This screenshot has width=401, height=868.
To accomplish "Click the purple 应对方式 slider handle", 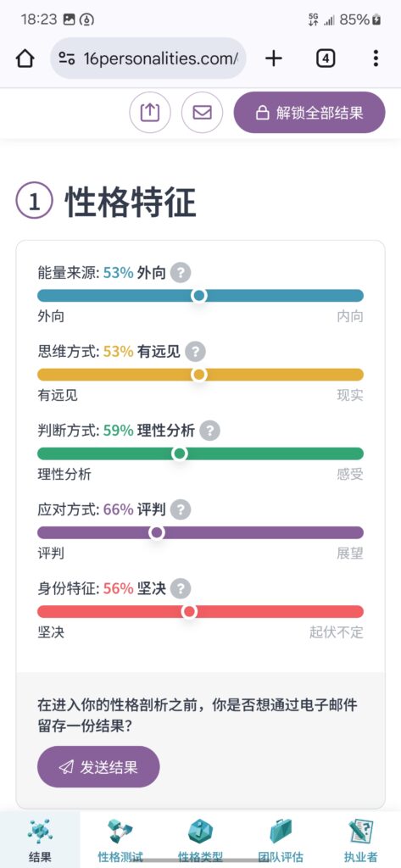I will click(x=157, y=532).
